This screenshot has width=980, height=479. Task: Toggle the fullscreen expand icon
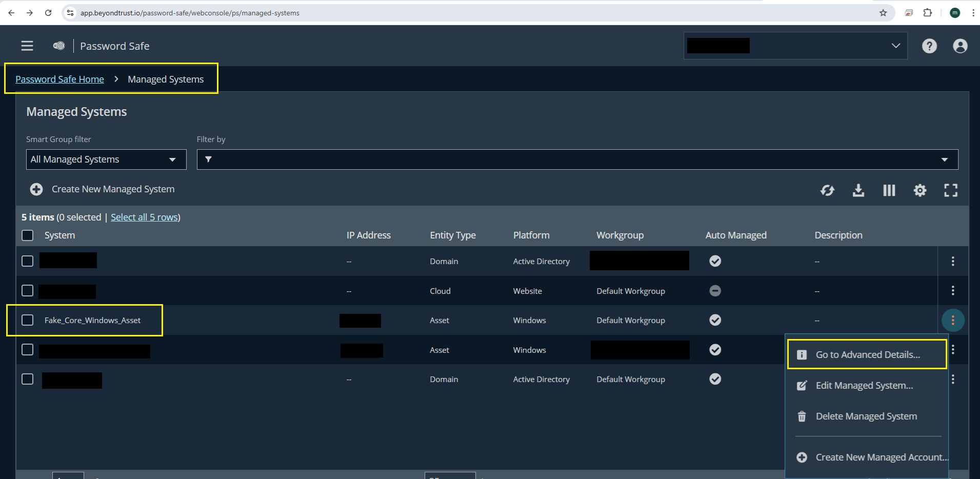950,190
